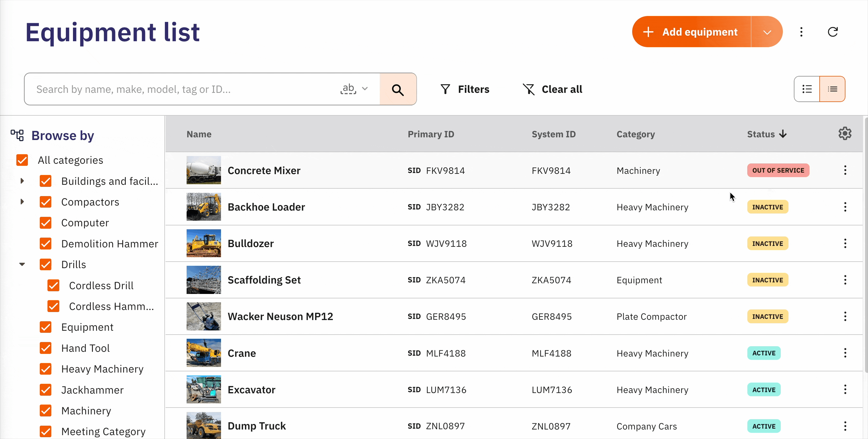Image resolution: width=868 pixels, height=439 pixels.
Task: Click System ID ZNL0897 cell
Action: click(x=551, y=426)
